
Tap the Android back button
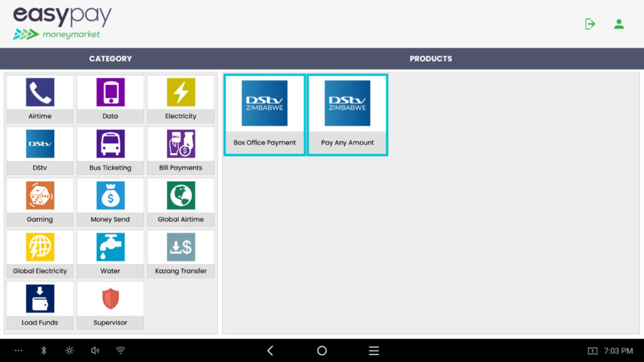click(270, 351)
